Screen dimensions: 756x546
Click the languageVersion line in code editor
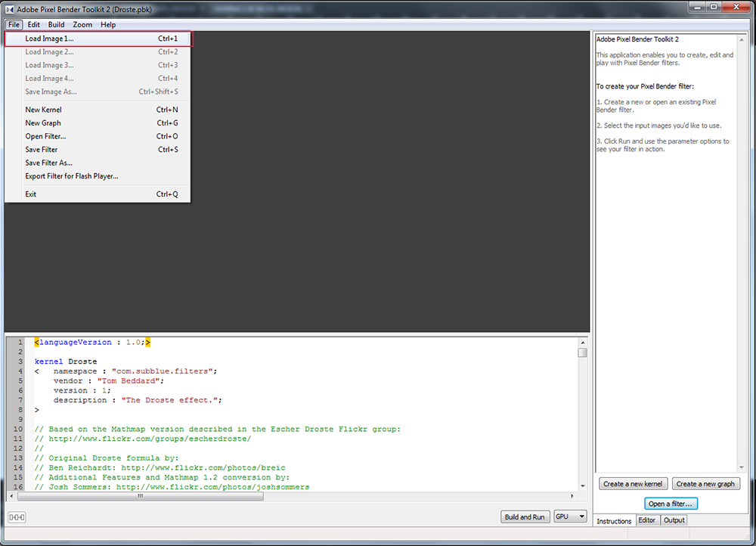point(92,343)
